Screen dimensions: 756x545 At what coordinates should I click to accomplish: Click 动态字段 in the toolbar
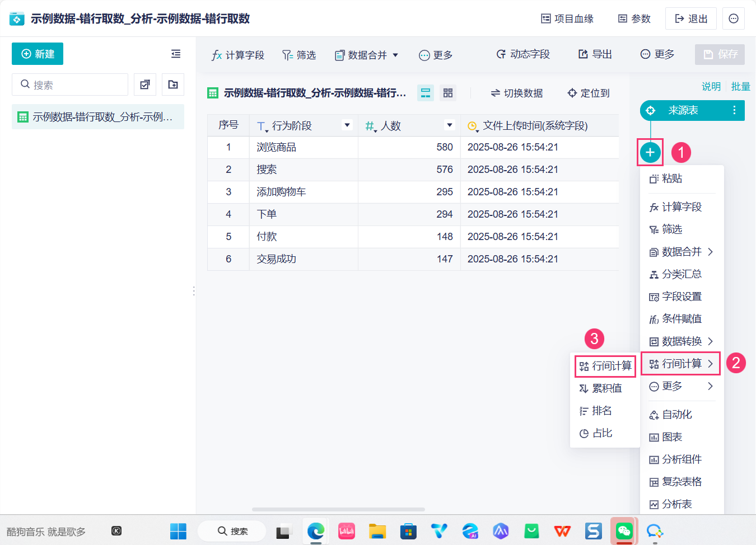click(523, 54)
